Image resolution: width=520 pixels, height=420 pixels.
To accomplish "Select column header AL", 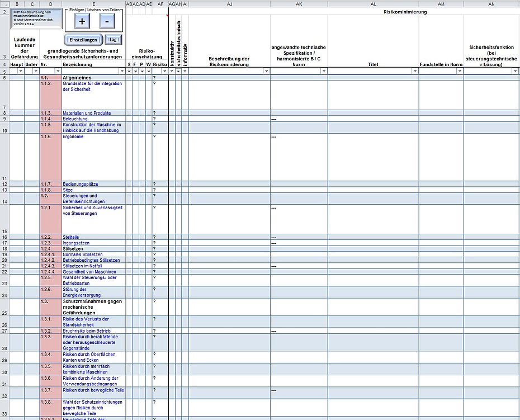I will coord(374,4).
